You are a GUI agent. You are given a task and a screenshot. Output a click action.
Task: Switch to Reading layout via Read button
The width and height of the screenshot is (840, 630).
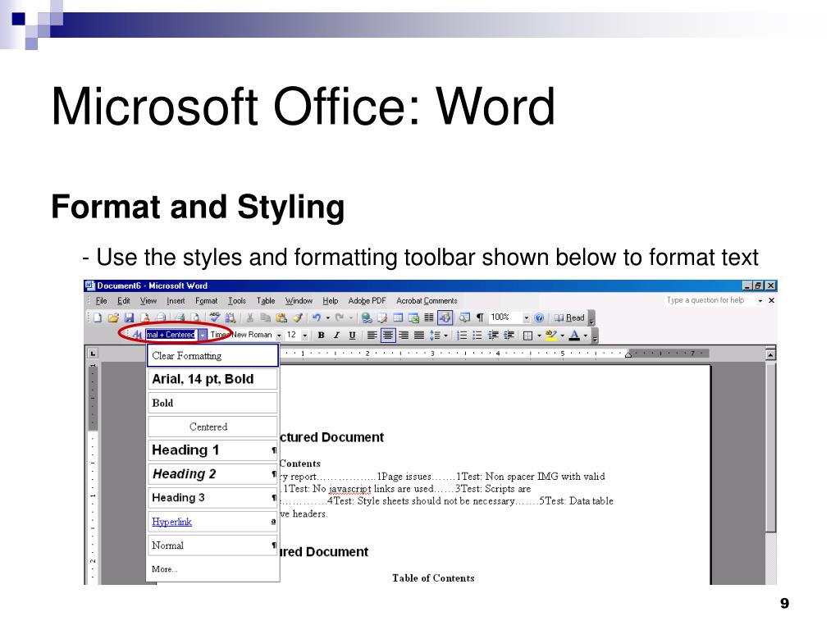pyautogui.click(x=569, y=317)
